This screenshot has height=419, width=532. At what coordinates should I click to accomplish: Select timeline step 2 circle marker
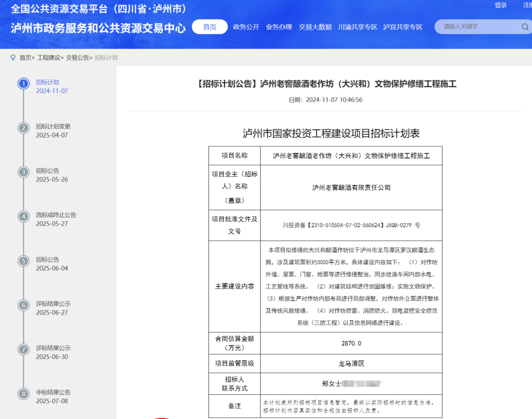(24, 128)
